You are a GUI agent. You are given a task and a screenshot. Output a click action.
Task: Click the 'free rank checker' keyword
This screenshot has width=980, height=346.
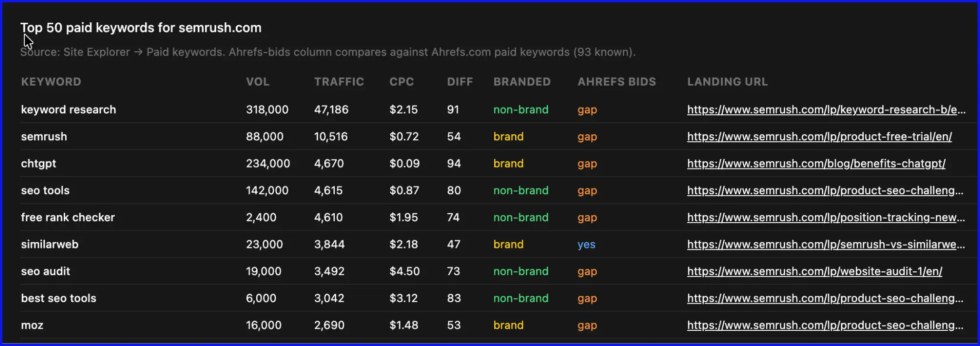(x=68, y=217)
